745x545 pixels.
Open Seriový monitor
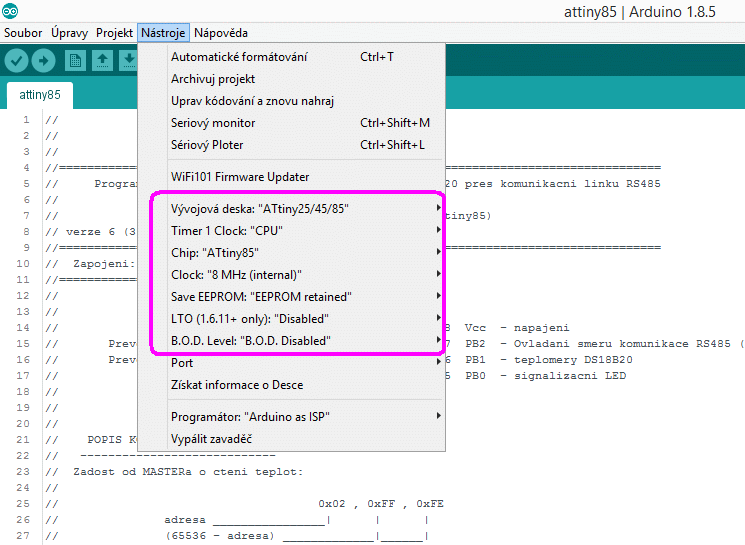291,123
